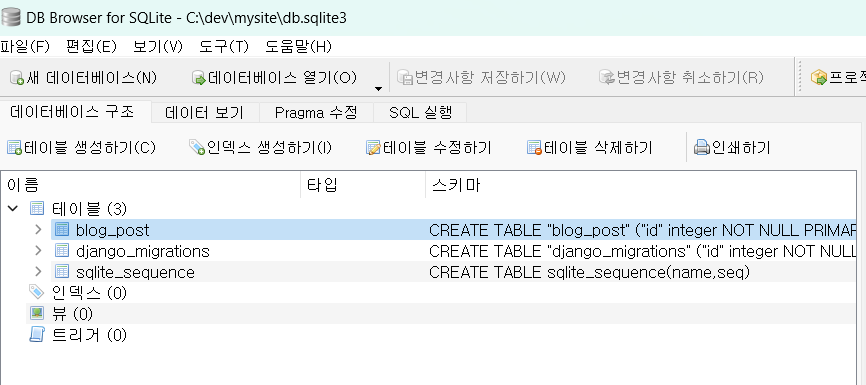The width and height of the screenshot is (866, 385).
Task: Click the Modify Table pencil icon
Action: 374,147
